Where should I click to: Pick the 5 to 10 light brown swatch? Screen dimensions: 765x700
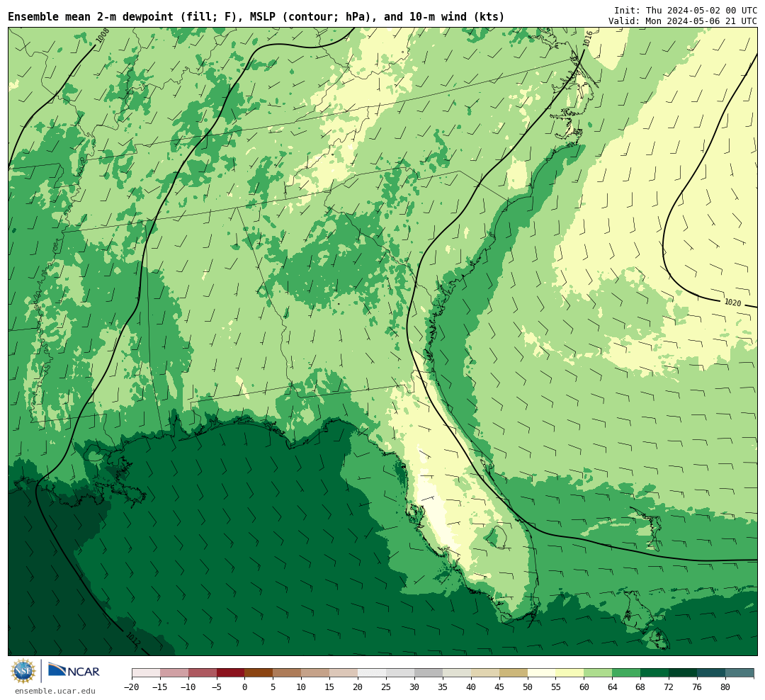coord(288,672)
